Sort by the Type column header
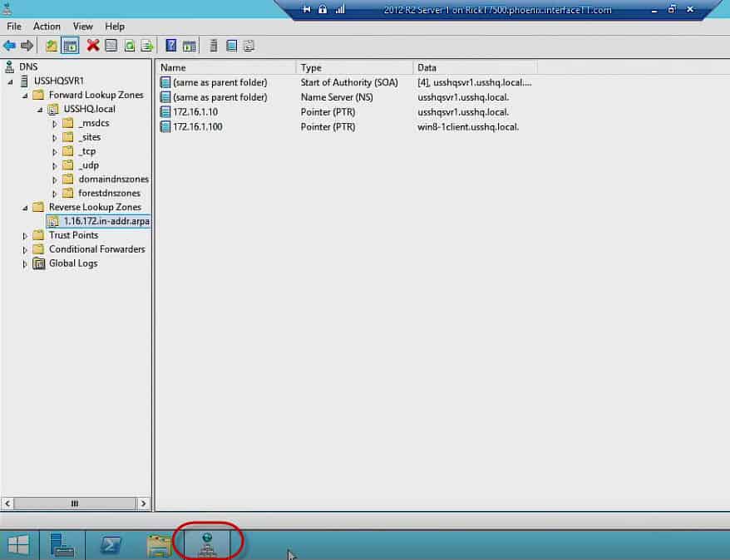 click(x=354, y=68)
